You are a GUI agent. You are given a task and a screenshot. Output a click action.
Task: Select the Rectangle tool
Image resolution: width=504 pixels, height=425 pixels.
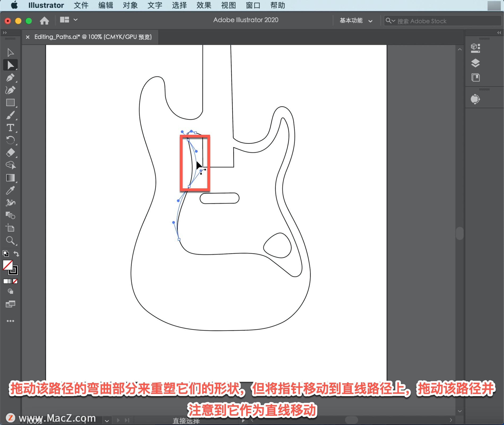(10, 103)
